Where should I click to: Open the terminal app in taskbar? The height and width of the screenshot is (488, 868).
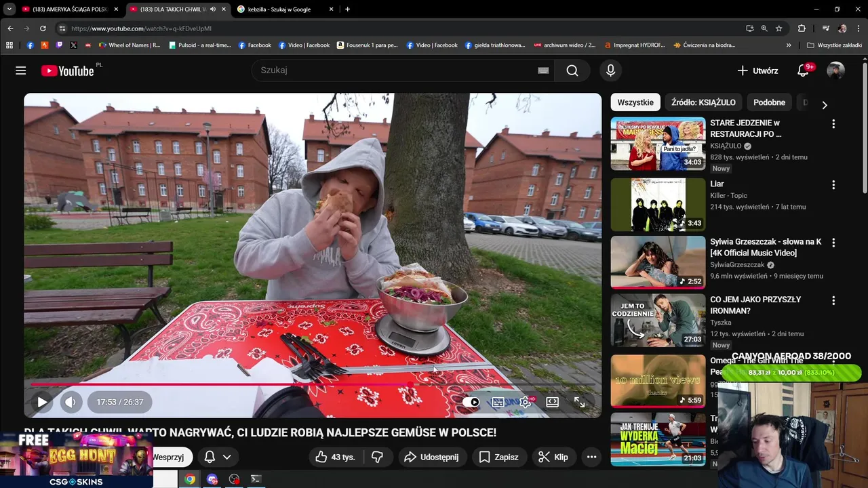(x=256, y=479)
